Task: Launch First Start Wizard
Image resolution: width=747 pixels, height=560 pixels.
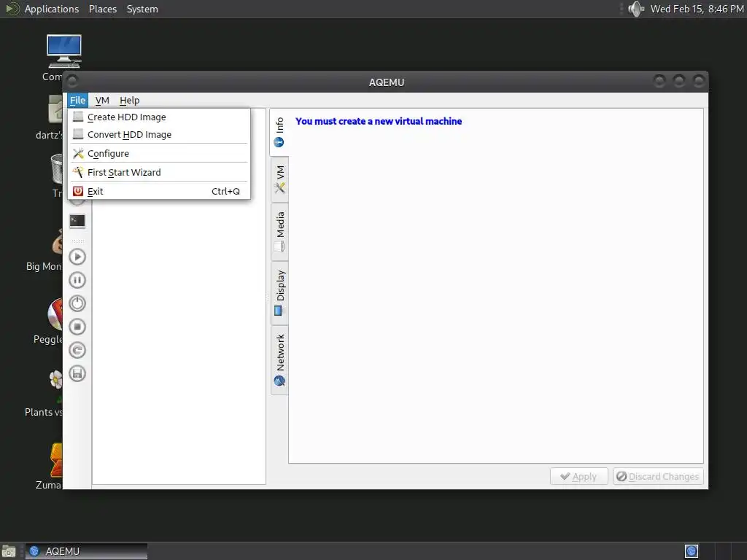Action: point(158,172)
